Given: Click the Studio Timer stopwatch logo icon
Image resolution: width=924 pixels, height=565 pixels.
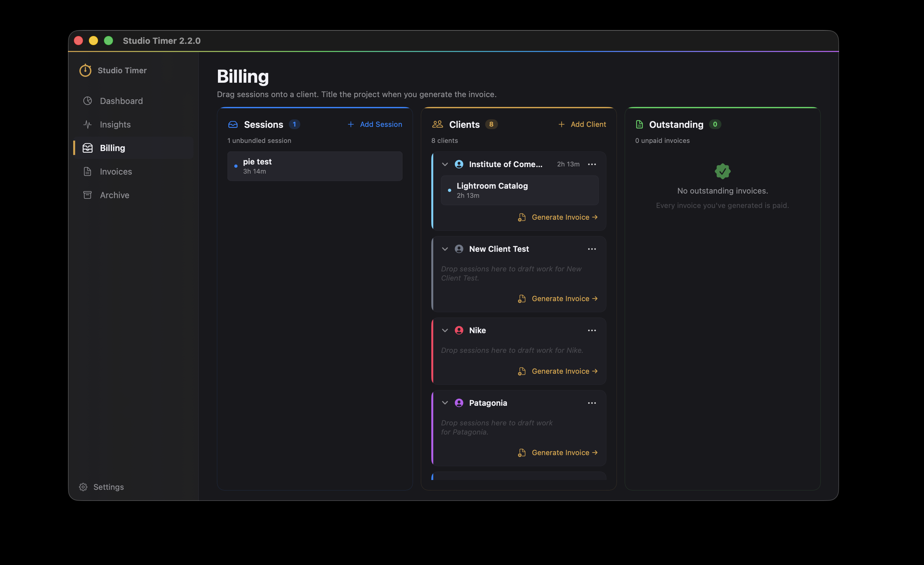Looking at the screenshot, I should coord(86,70).
